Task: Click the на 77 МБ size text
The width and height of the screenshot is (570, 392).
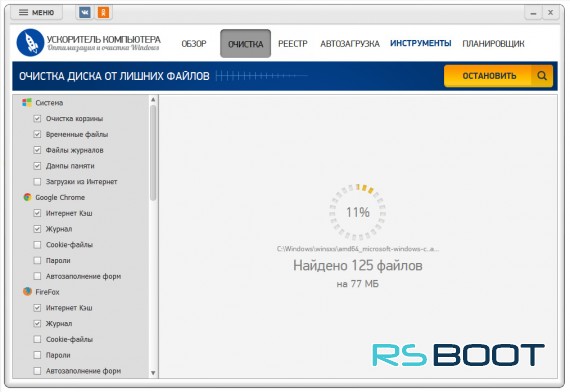Action: click(358, 284)
